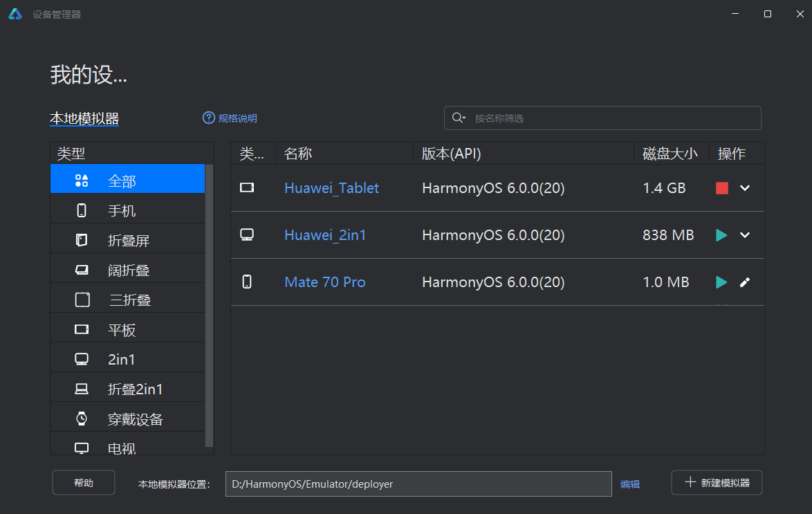Select the 1.4 GB disk size cell
This screenshot has width=812, height=514.
click(664, 188)
